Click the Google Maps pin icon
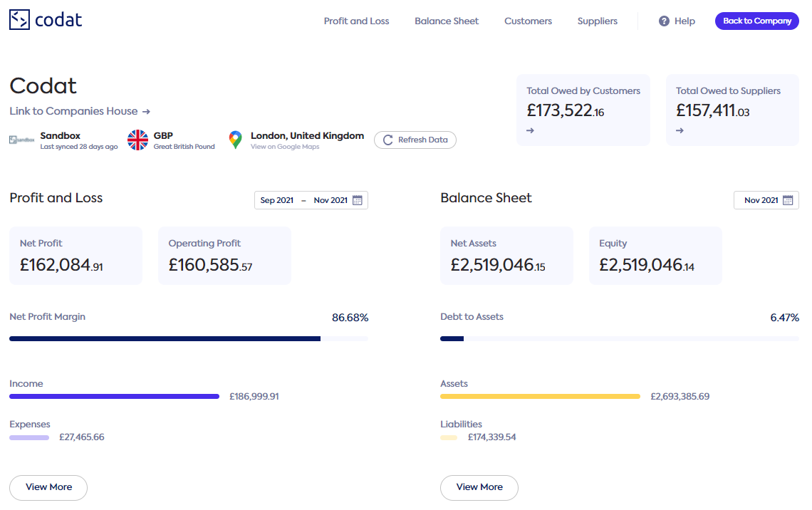The height and width of the screenshot is (510, 812). point(235,140)
